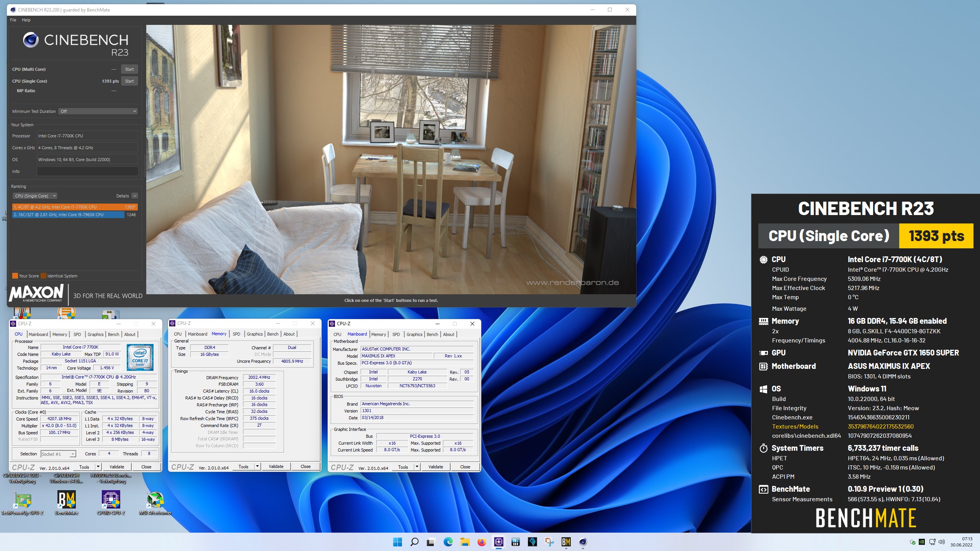Open the BenchMate desktop shortcut
This screenshot has height=551, width=980.
click(67, 503)
